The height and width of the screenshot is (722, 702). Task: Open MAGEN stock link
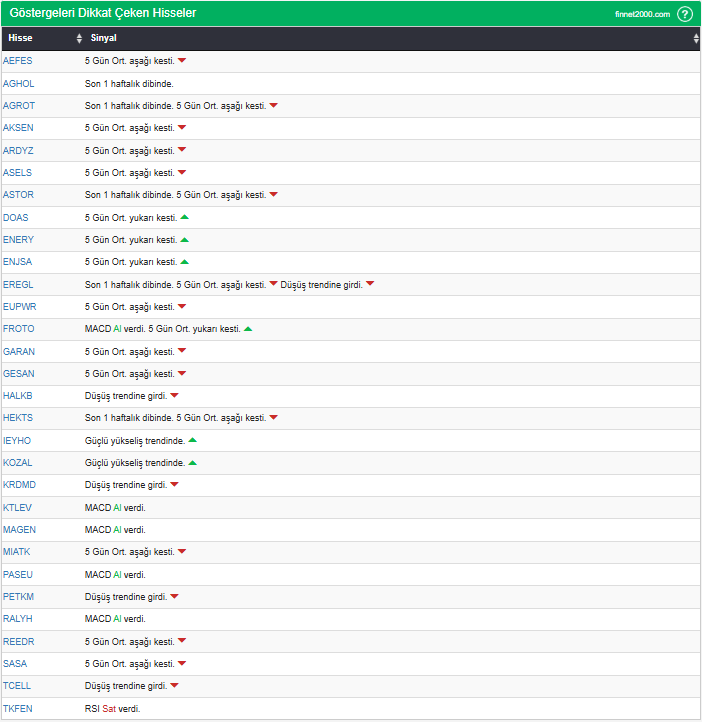19,530
